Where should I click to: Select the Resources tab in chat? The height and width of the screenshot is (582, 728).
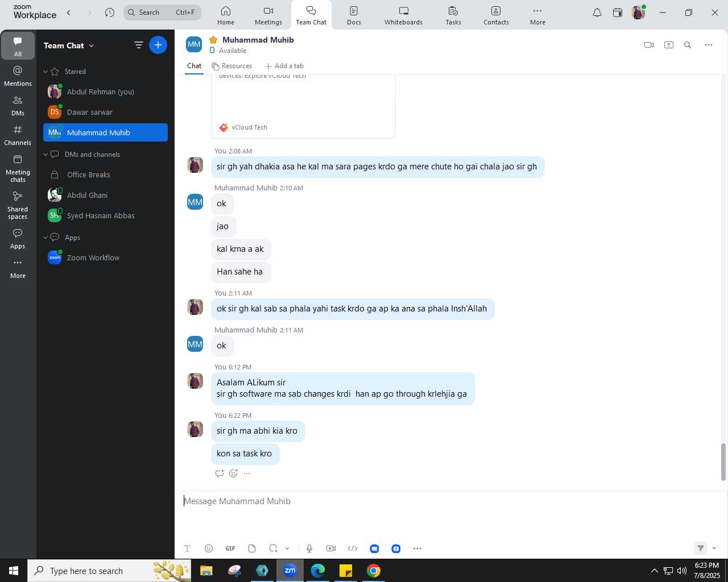pyautogui.click(x=232, y=66)
